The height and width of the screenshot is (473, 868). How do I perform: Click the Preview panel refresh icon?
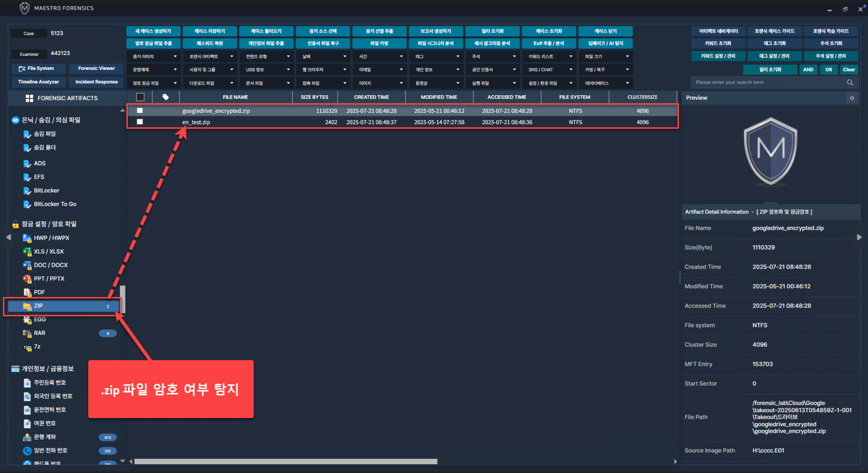(x=852, y=98)
